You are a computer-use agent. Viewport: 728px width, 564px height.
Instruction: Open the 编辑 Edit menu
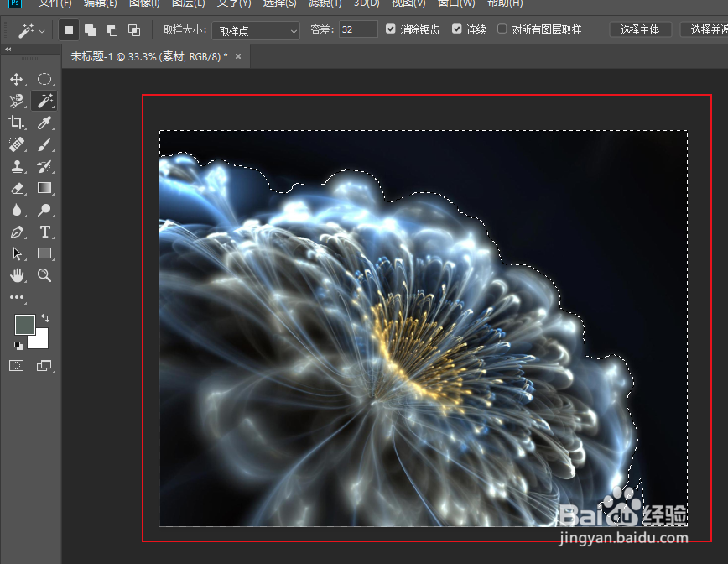pos(100,3)
